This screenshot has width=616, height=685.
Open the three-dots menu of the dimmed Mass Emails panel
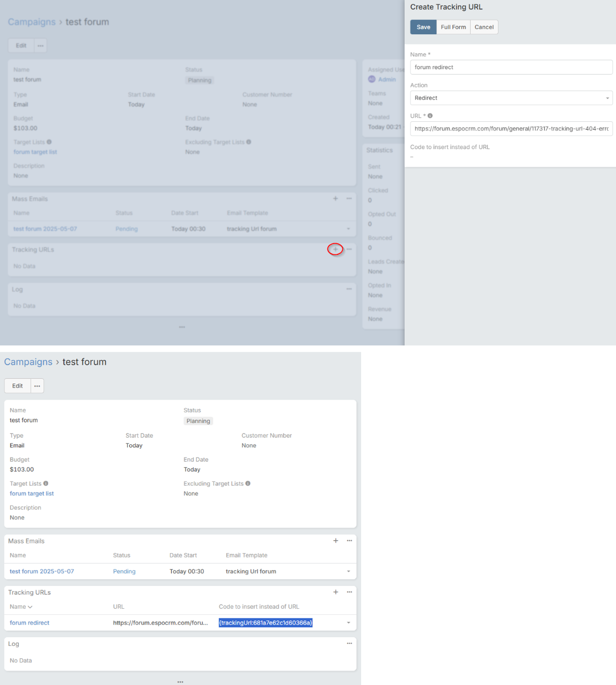point(349,198)
